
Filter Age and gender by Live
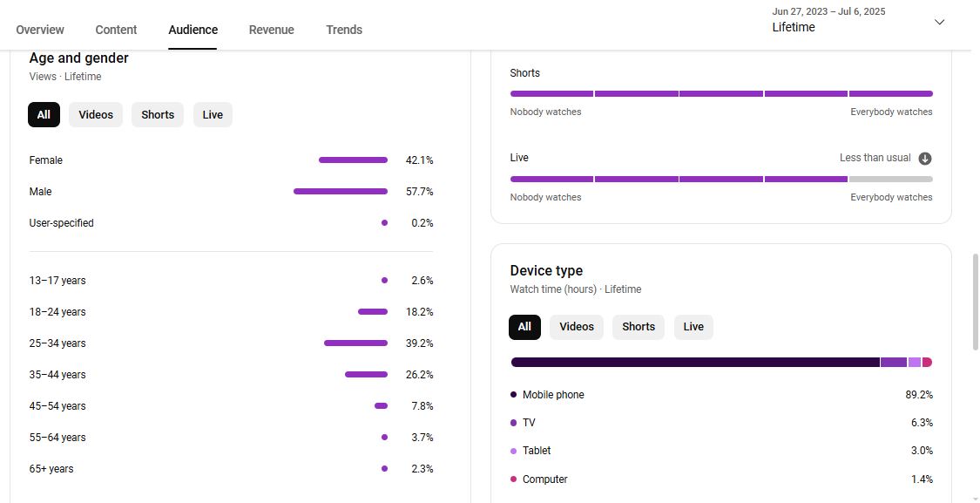point(213,115)
